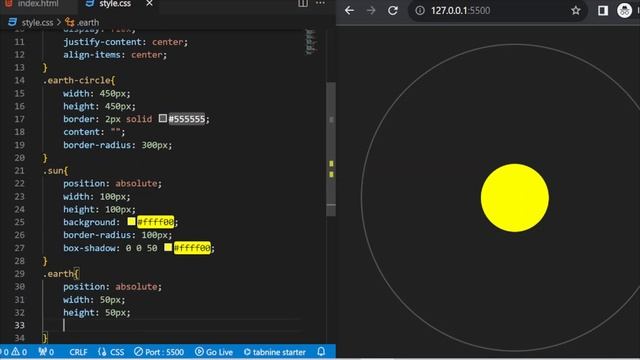Open the errors and warnings status indicator
Image resolution: width=640 pixels, height=360 pixels.
tap(15, 352)
